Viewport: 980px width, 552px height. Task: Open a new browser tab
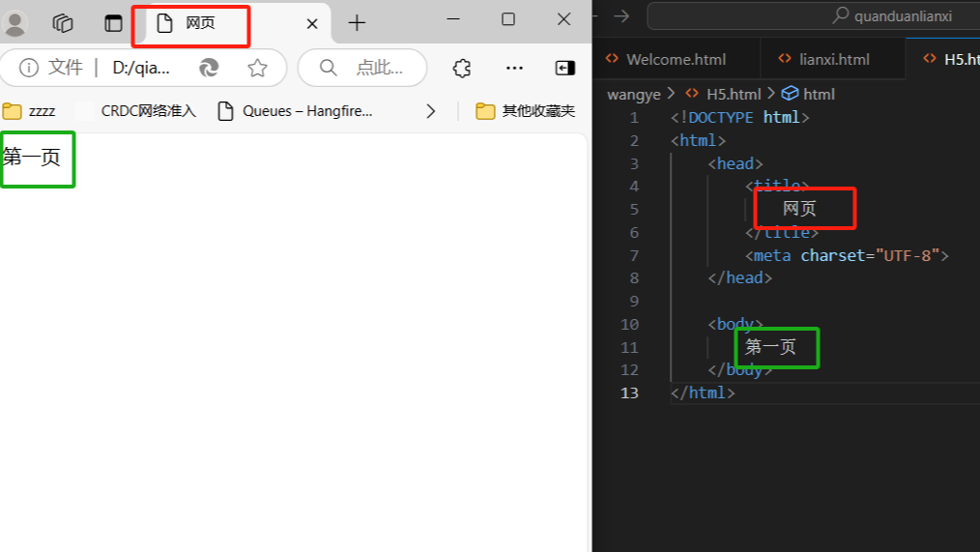[x=357, y=23]
